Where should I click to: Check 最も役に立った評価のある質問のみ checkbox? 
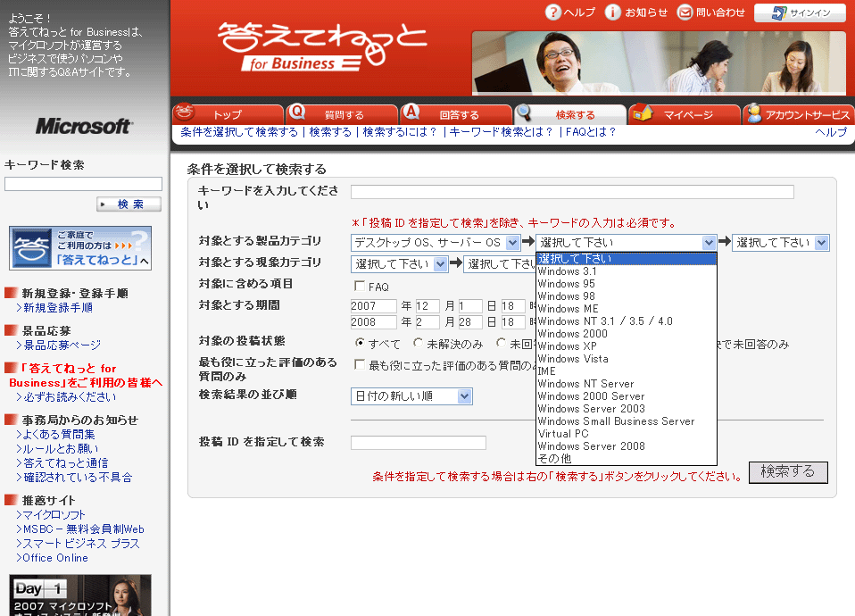360,364
